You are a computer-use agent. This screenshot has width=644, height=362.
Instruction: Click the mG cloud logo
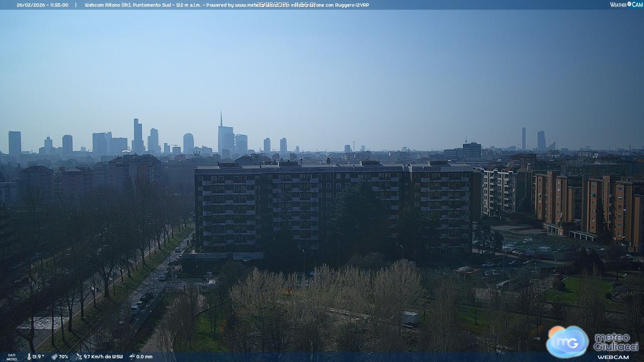click(567, 341)
